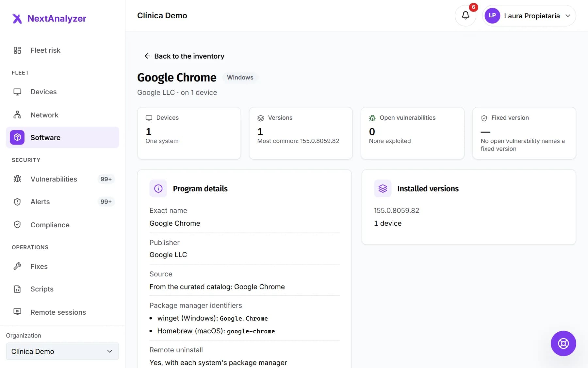
Task: Click the Devices monitor icon in sidebar
Action: (x=17, y=92)
